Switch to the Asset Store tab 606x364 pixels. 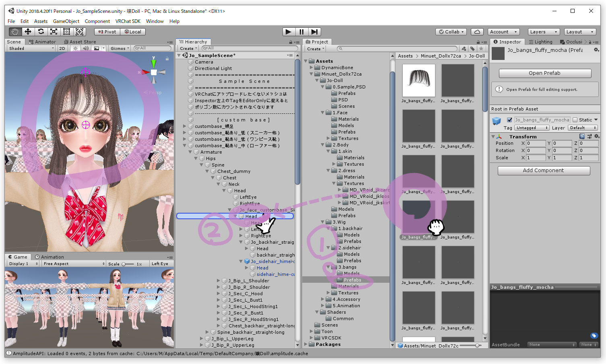pos(80,42)
